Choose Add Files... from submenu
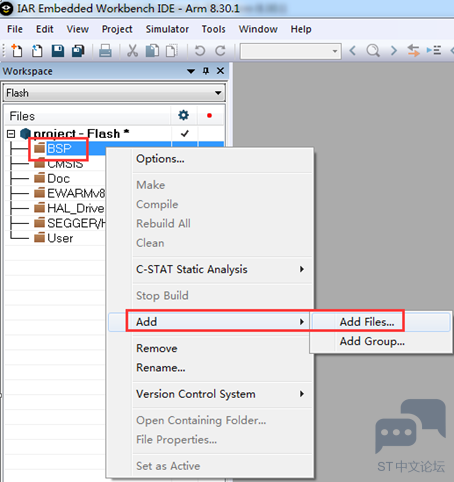 click(381, 322)
